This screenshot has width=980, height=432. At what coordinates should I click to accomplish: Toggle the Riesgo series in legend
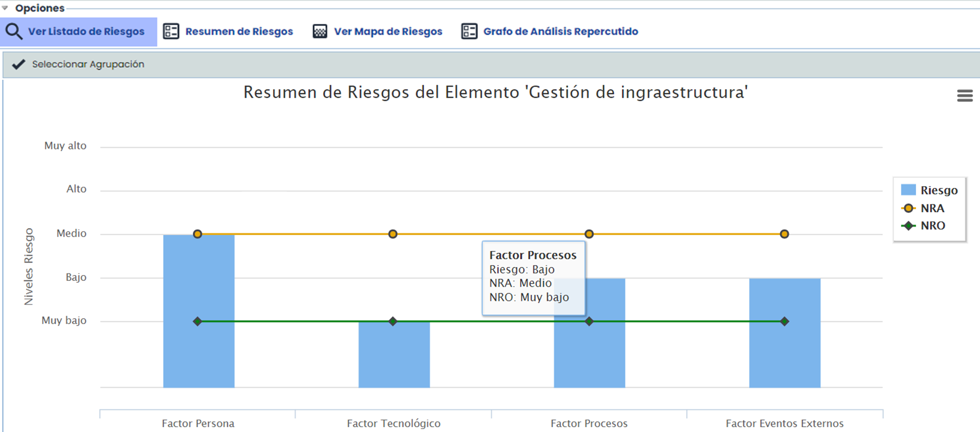coord(938,190)
